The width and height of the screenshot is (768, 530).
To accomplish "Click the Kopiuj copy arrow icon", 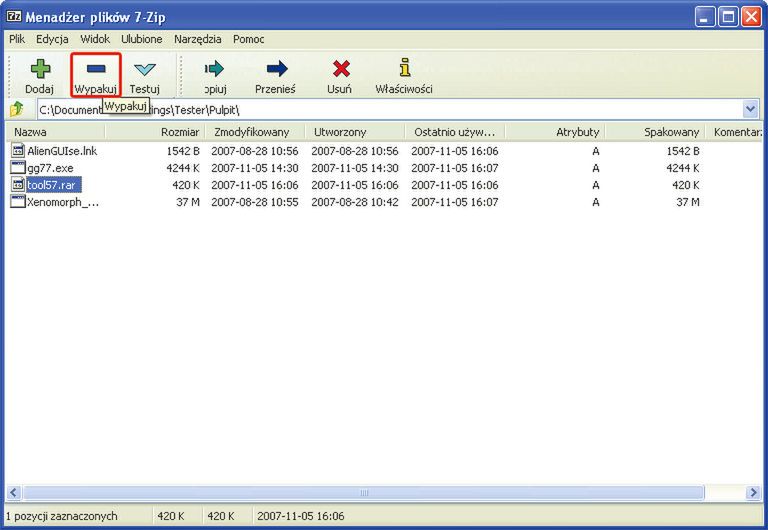I will pyautogui.click(x=215, y=69).
